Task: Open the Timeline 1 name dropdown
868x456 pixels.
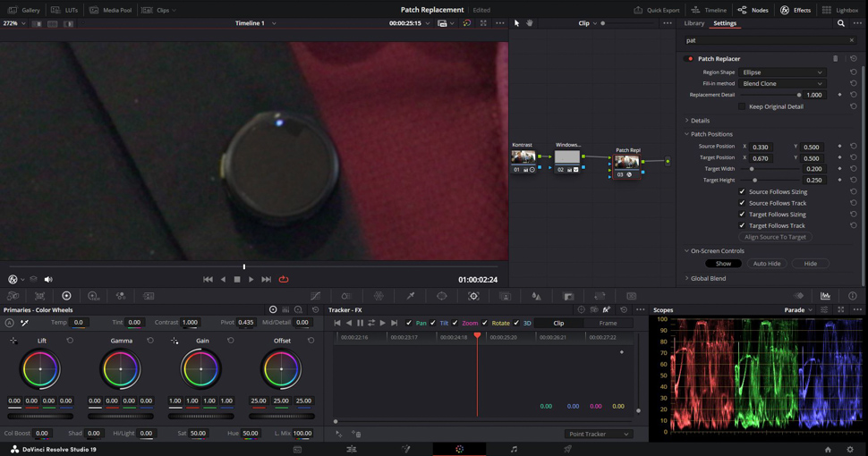Action: 255,23
